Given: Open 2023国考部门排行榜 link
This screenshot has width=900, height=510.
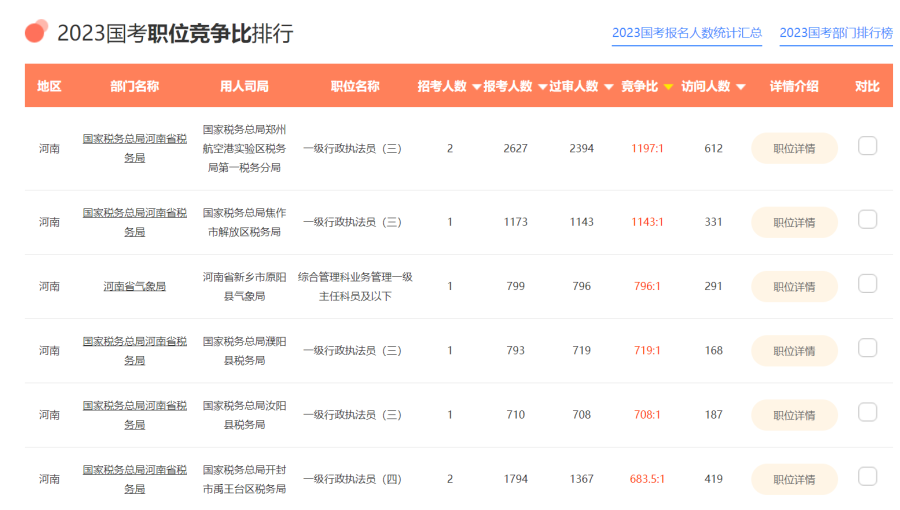Looking at the screenshot, I should click(x=836, y=33).
